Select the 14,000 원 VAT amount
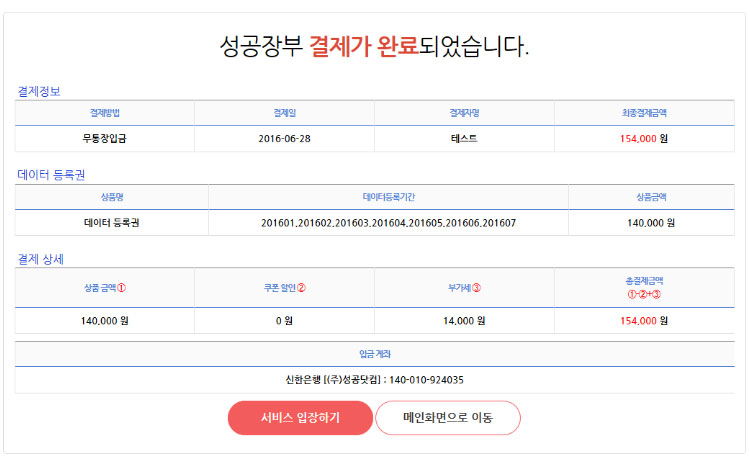This screenshot has width=750, height=473. pyautogui.click(x=464, y=321)
